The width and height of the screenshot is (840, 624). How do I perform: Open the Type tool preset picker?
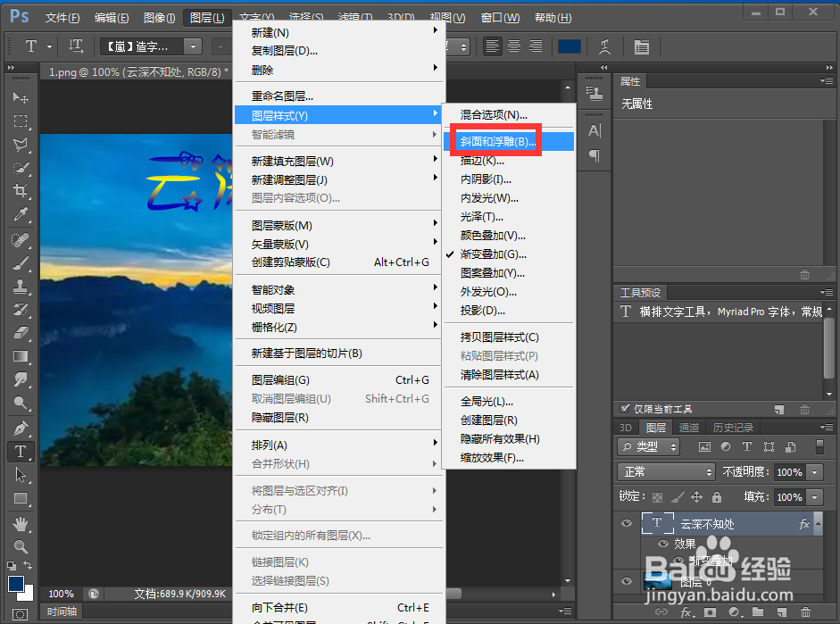49,46
